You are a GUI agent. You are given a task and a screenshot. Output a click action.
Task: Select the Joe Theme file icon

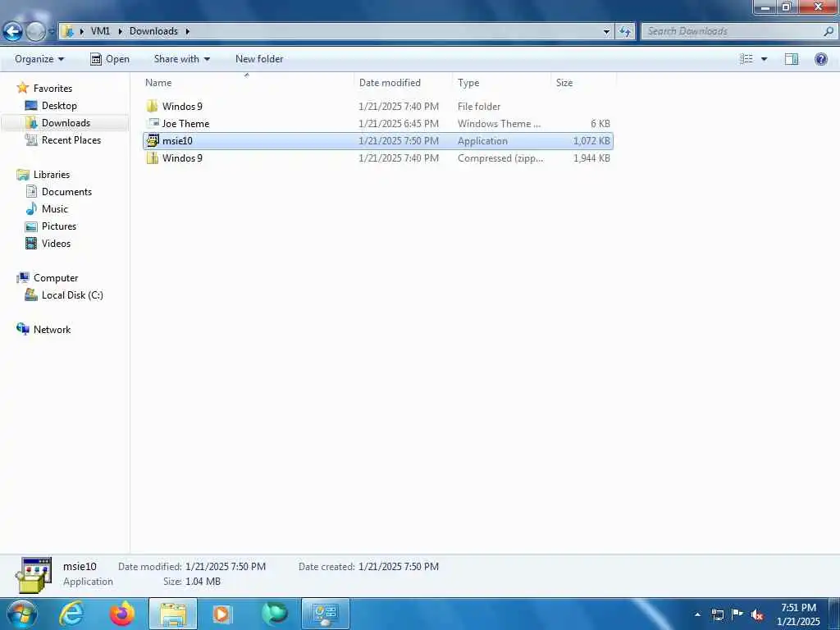click(x=153, y=123)
